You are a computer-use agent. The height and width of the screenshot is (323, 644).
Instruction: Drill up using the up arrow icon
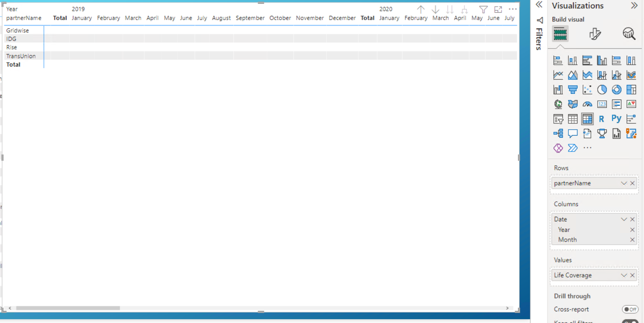coord(421,9)
